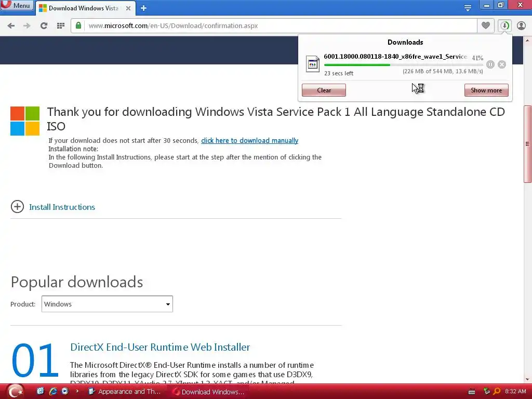Pause the Service Pack download
Screen dimensions: 532x399
(x=490, y=64)
